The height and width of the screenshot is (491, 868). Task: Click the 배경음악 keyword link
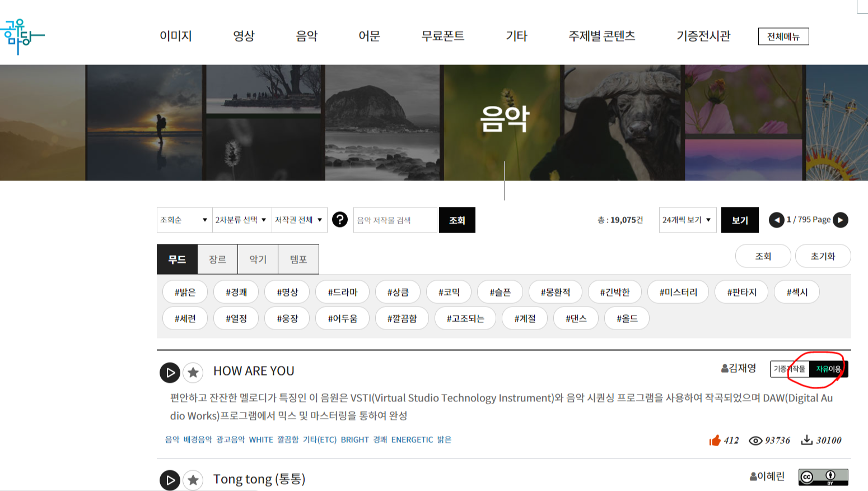point(198,440)
